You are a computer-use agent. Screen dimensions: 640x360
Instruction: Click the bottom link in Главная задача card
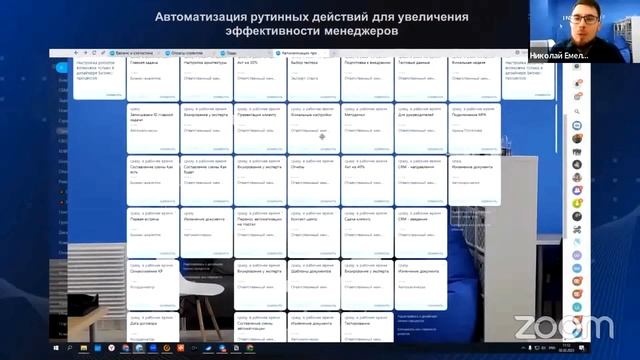(x=167, y=97)
